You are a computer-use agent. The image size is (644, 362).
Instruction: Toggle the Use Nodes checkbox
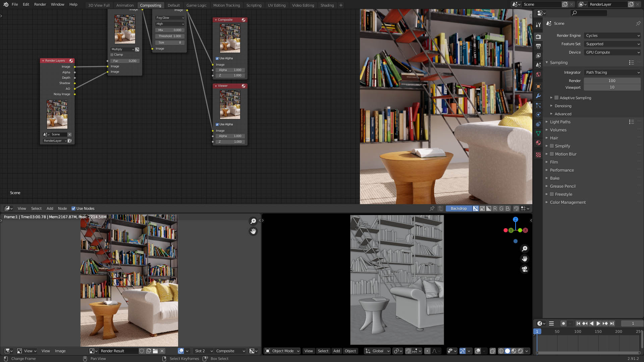(x=73, y=208)
